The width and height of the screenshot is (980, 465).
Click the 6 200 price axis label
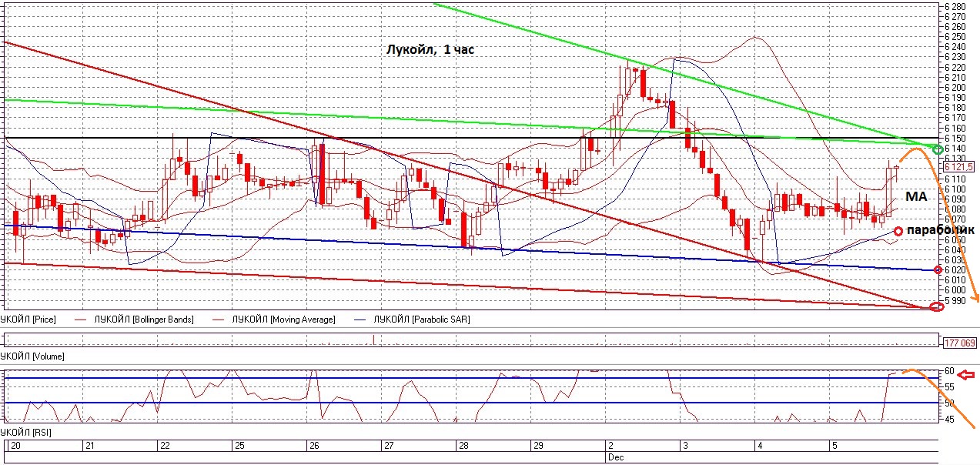956,88
